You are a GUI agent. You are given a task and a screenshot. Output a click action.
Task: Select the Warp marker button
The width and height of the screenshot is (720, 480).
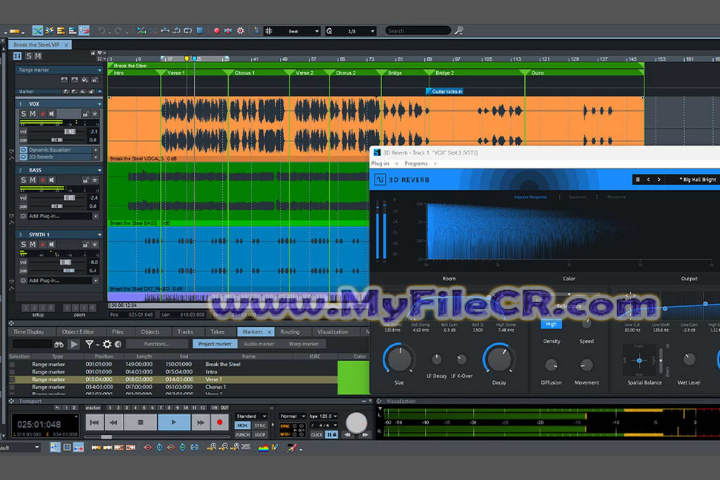tap(304, 344)
